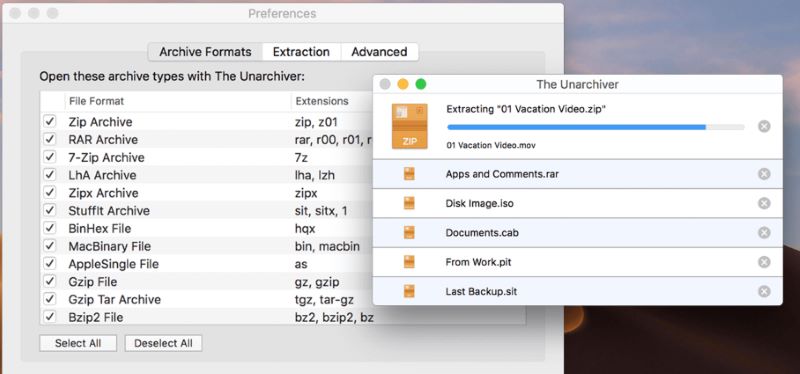Click the "zip, z01" extensions cell
Viewport: 800px width, 374px height.
[316, 122]
